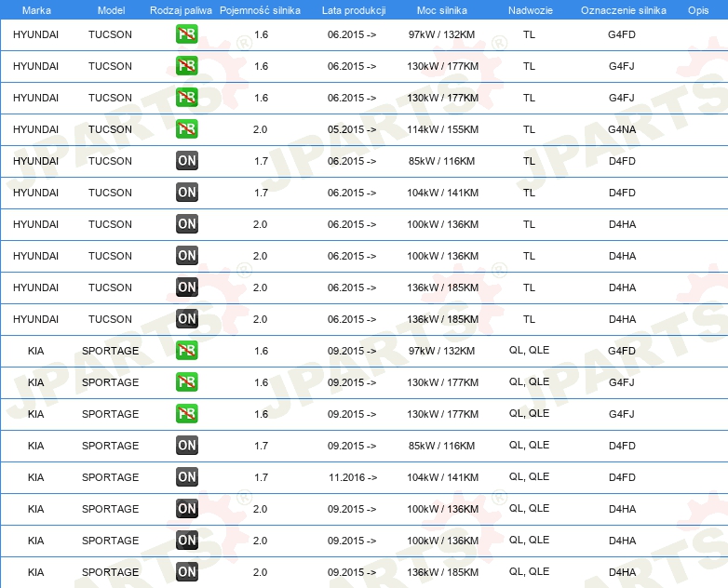
Task: Click the PB petrol icon in Tucson 114kW row
Action: (x=186, y=129)
